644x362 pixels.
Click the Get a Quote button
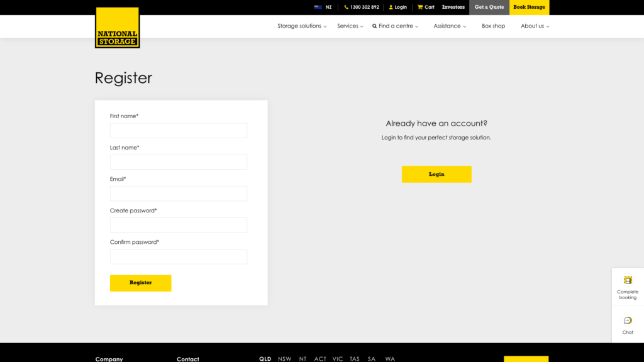coord(489,8)
